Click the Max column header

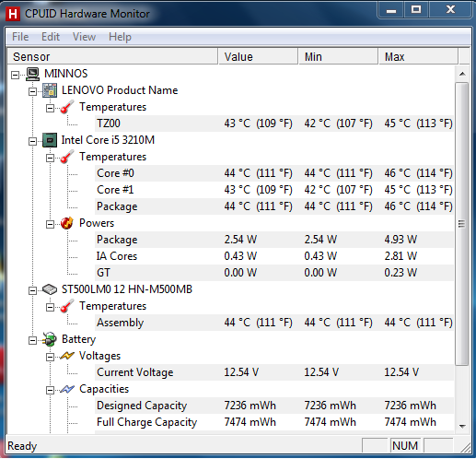419,56
